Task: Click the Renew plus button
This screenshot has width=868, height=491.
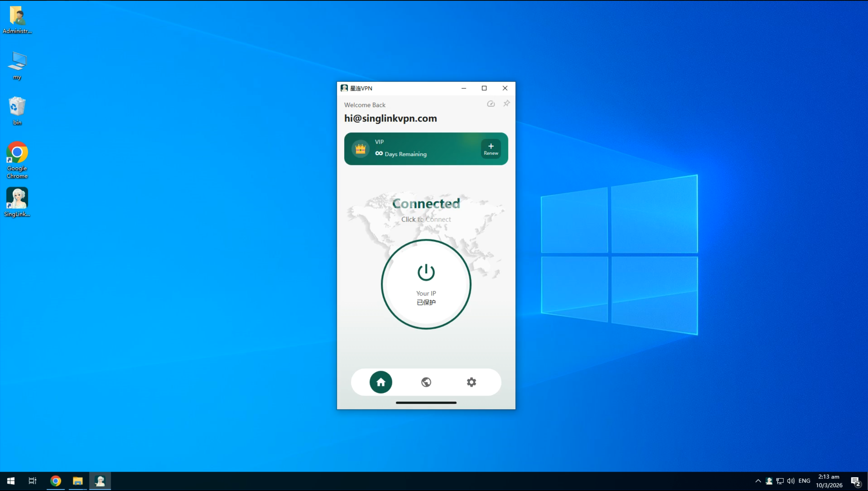Action: pyautogui.click(x=491, y=149)
